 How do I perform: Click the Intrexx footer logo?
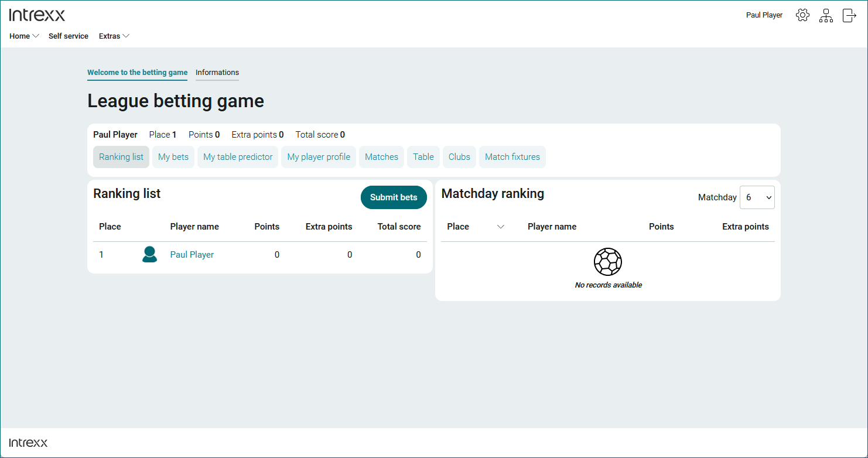(x=29, y=443)
